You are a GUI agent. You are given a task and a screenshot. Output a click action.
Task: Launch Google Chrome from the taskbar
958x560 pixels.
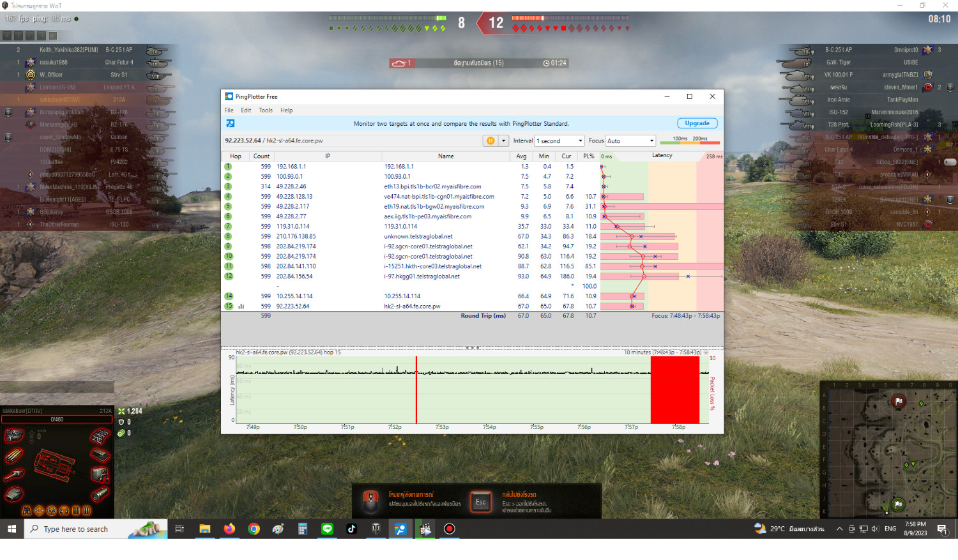[254, 529]
